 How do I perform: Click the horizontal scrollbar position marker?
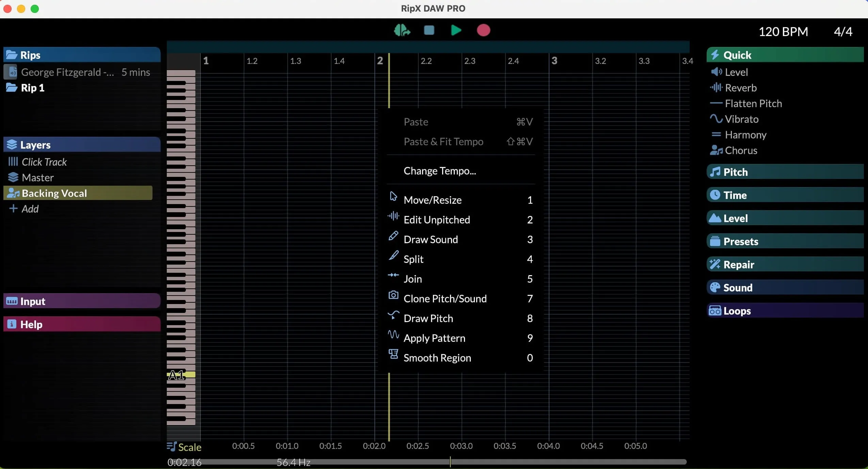tap(450, 462)
